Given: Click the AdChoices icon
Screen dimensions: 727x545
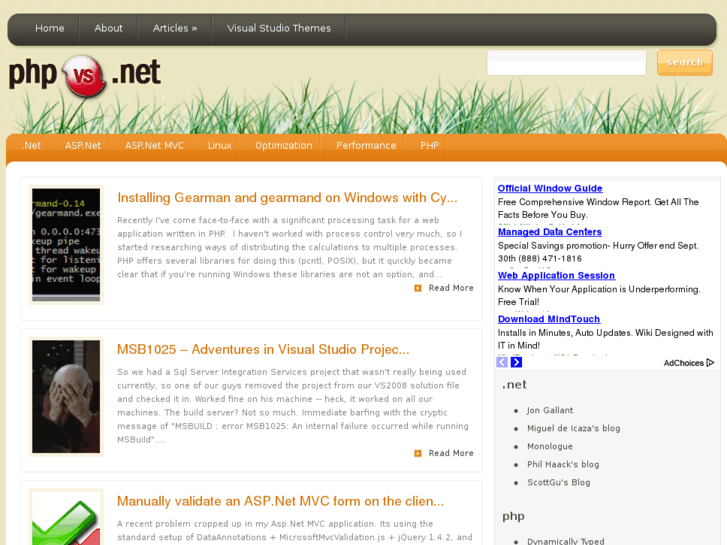Looking at the screenshot, I should tap(710, 363).
